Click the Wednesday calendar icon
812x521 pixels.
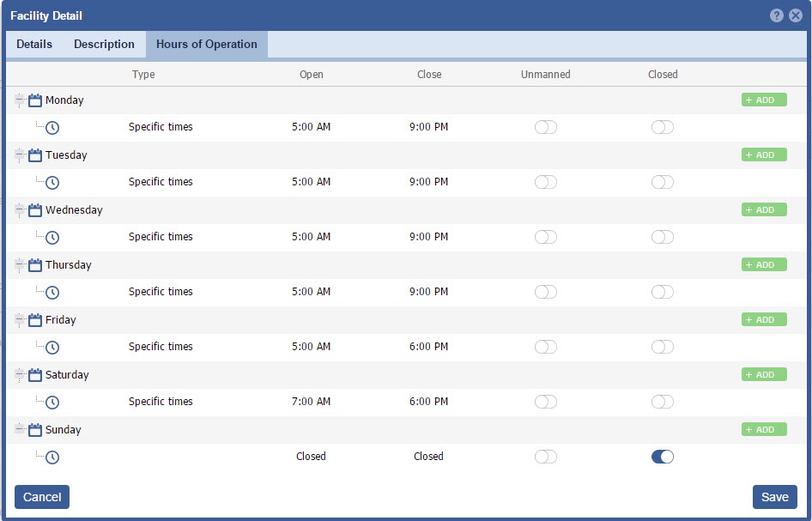[35, 210]
